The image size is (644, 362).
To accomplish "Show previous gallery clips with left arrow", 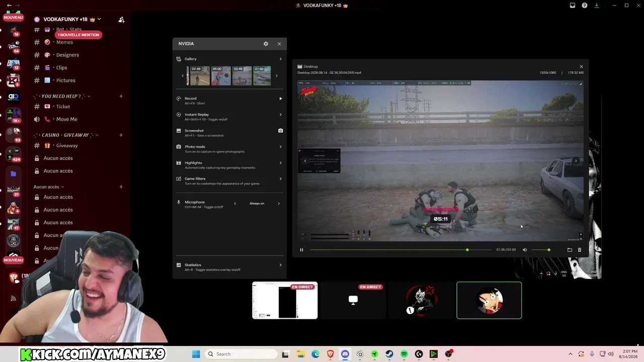I will pyautogui.click(x=183, y=76).
